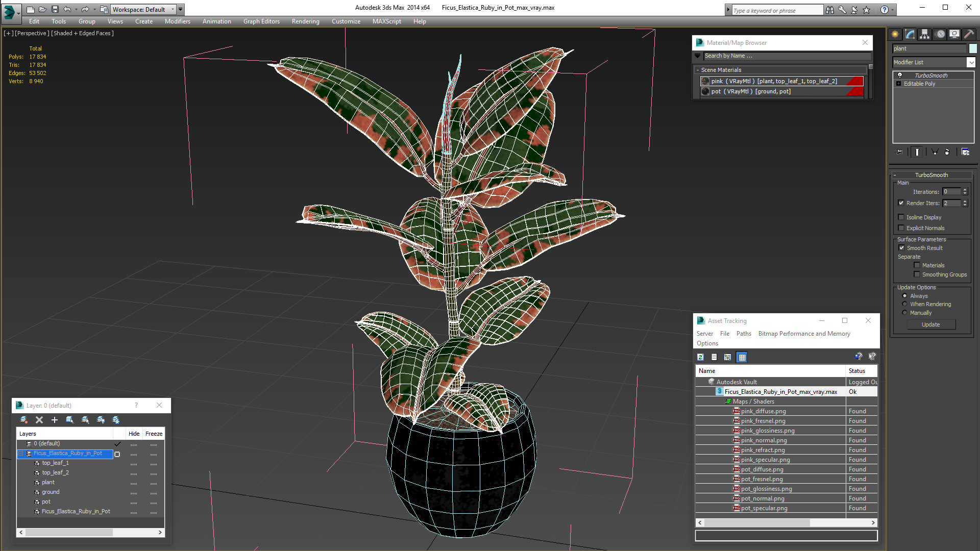Switch to the Hierarchy panel icon
The image size is (980, 551).
click(x=924, y=34)
